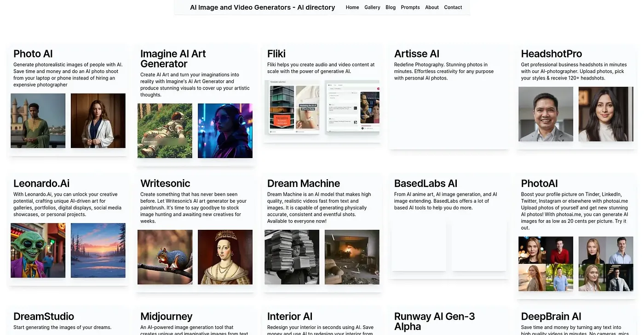Screen dimensions: 644x335
Task: View Fliki template selection screenshot
Action: coord(293,108)
